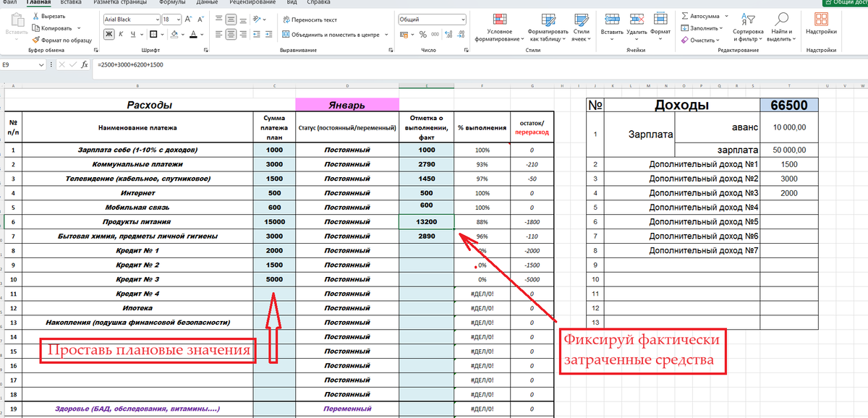Decrease font size with the small A
868x418 pixels.
201,20
